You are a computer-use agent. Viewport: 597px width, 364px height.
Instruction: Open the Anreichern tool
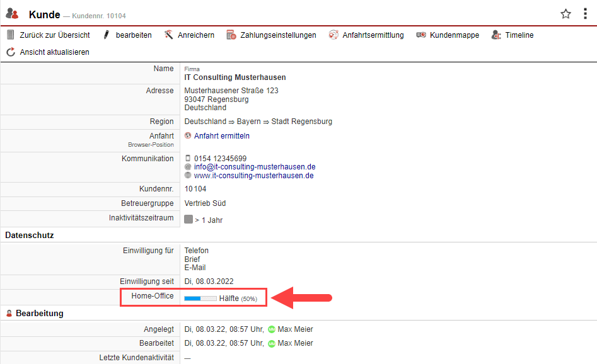(189, 35)
